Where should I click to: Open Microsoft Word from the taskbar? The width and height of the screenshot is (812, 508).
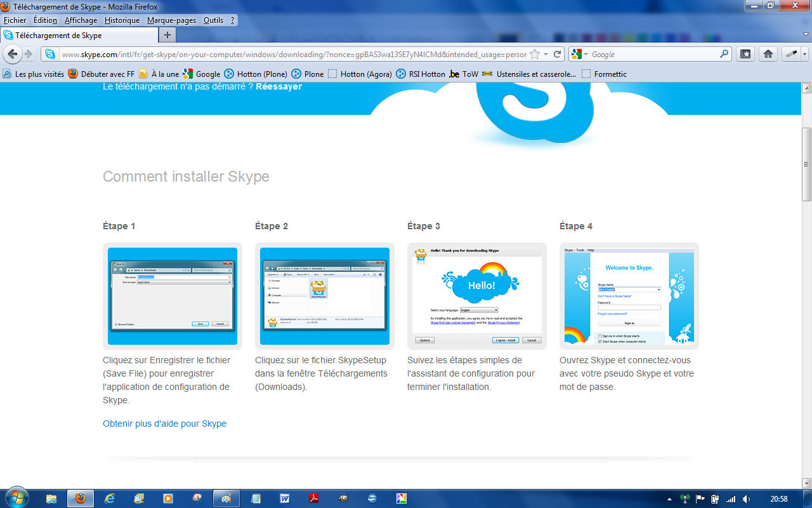coord(285,498)
